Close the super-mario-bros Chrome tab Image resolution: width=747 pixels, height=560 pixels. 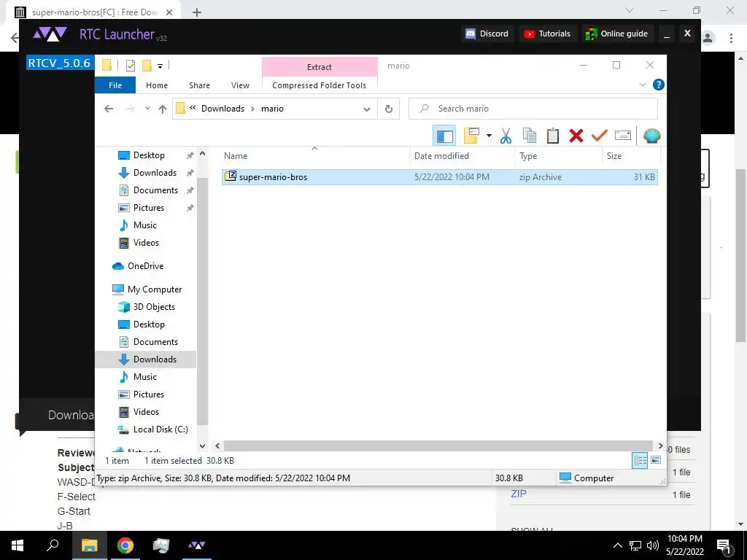tap(169, 12)
